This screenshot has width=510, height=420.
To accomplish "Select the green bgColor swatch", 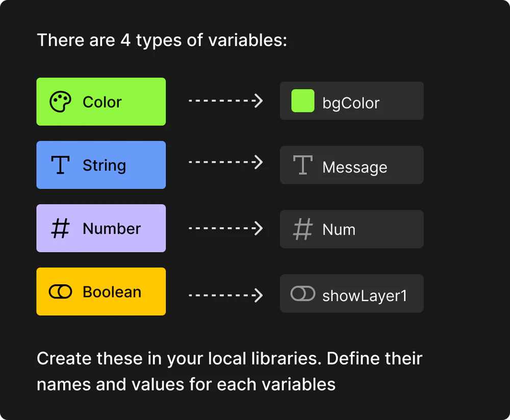I will 302,101.
